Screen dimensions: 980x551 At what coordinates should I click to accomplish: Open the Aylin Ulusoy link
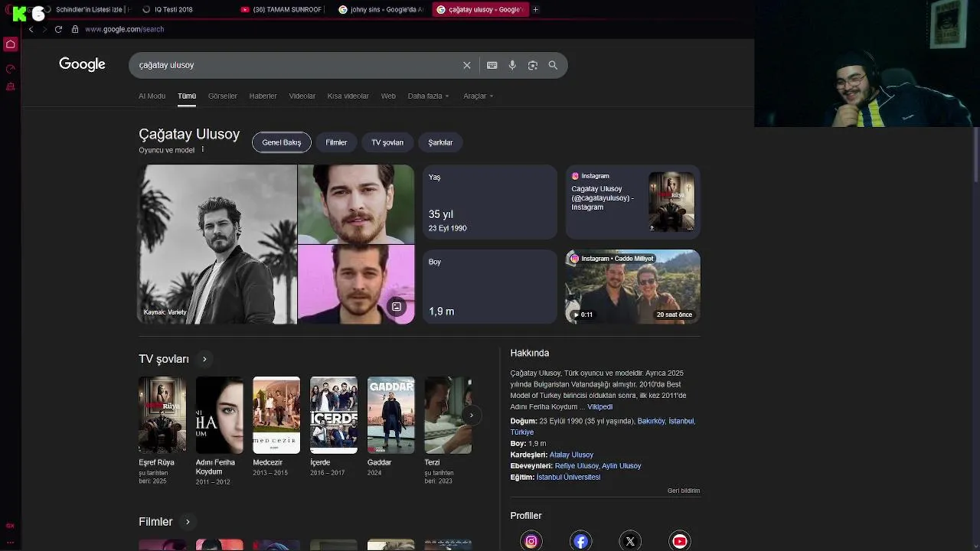pos(622,466)
